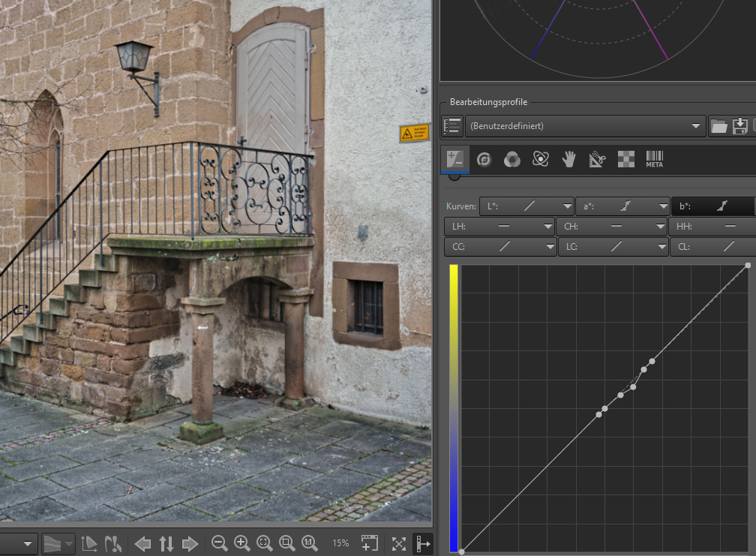756x556 pixels.
Task: Toggle profile fill mode beside Bearbeitungsprofile dropdown
Action: [x=452, y=126]
